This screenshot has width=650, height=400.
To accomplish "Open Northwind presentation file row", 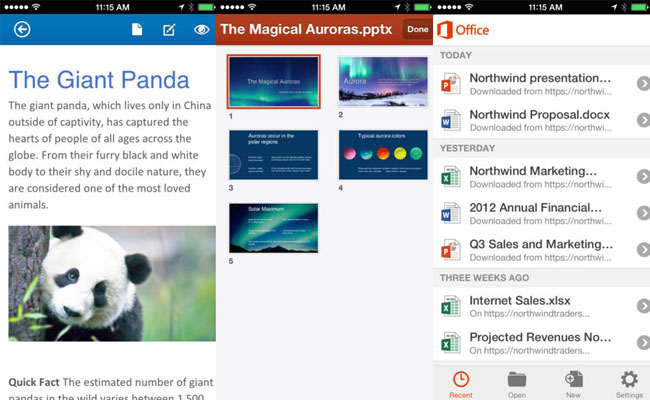I will [x=541, y=83].
